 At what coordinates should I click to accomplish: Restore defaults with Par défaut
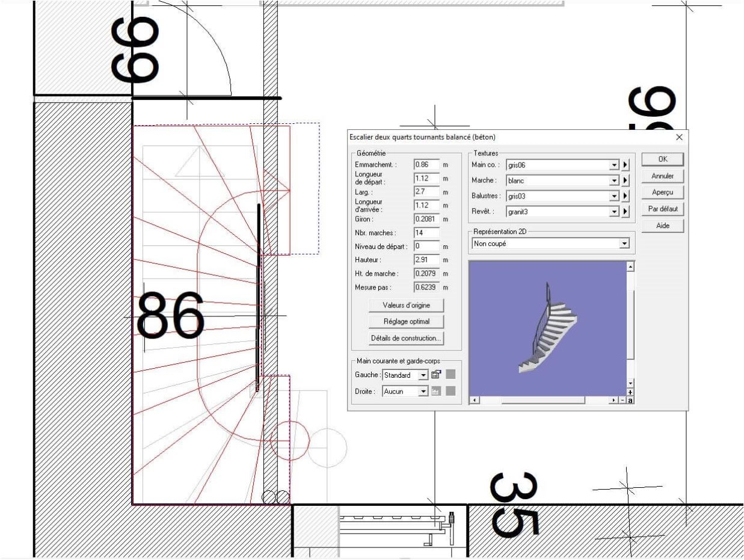pyautogui.click(x=663, y=208)
